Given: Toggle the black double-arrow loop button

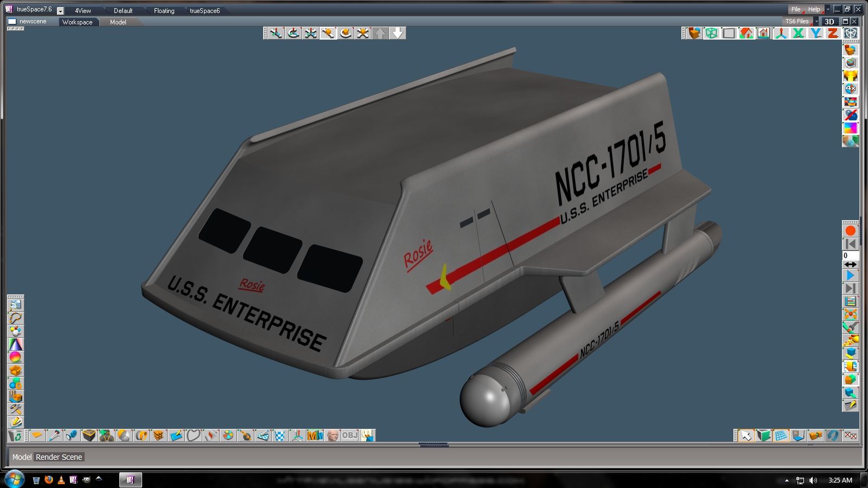Looking at the screenshot, I should [850, 265].
